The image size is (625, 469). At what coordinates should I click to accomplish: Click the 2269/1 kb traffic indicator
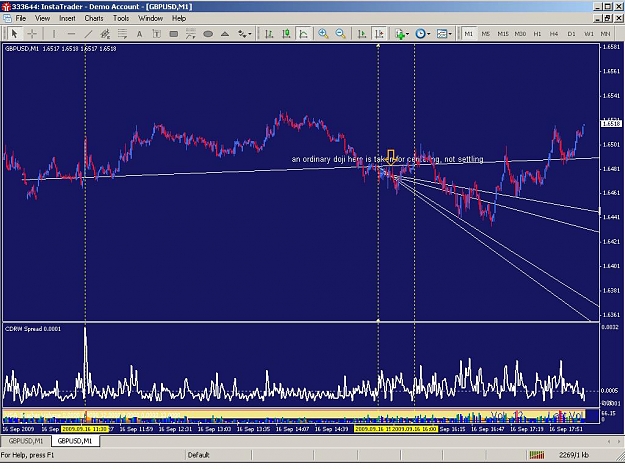tap(574, 455)
